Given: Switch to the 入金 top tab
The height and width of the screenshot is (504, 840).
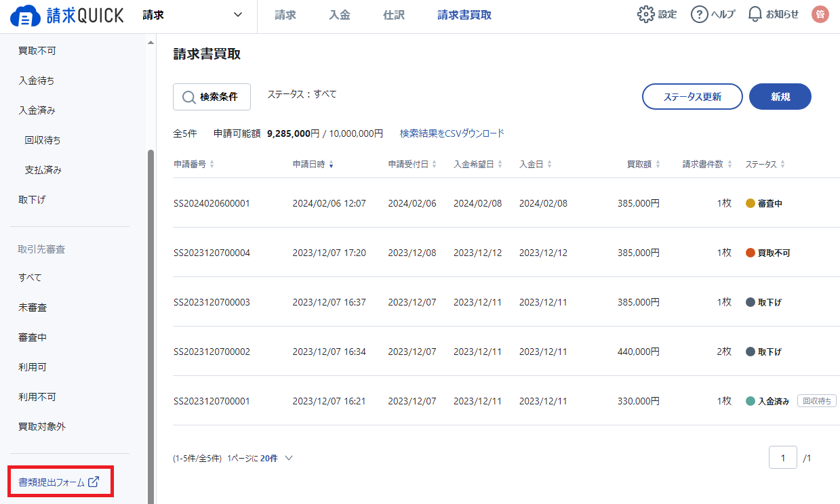Looking at the screenshot, I should (340, 15).
